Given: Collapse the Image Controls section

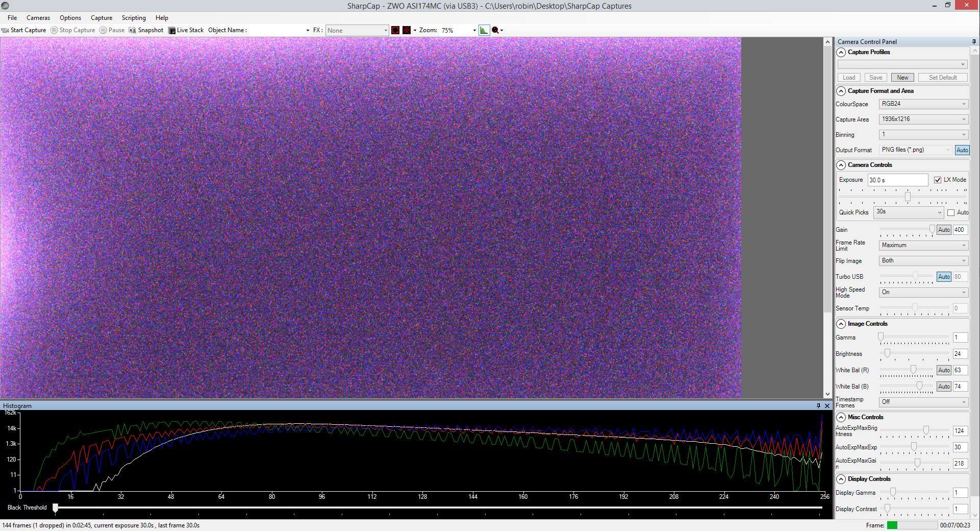Looking at the screenshot, I should (841, 324).
